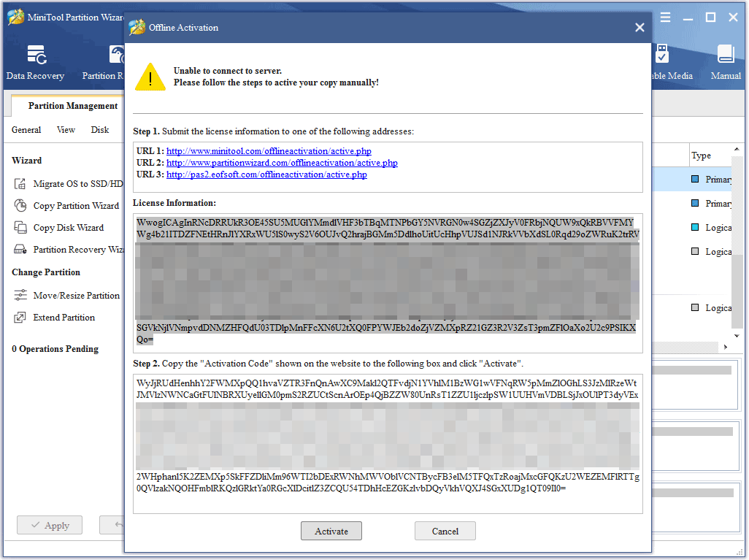This screenshot has height=560, width=749.
Task: Click the cyan Logical partition color square
Action: (x=695, y=227)
